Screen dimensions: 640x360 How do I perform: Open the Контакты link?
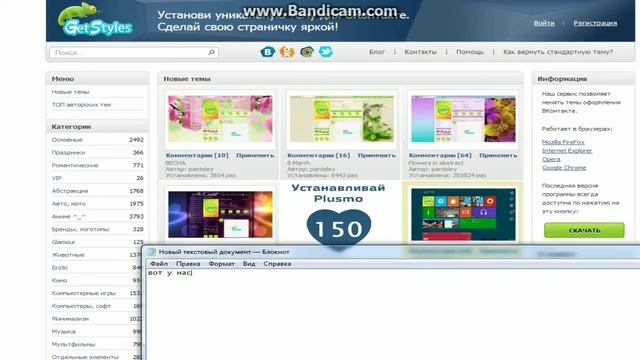coord(420,52)
